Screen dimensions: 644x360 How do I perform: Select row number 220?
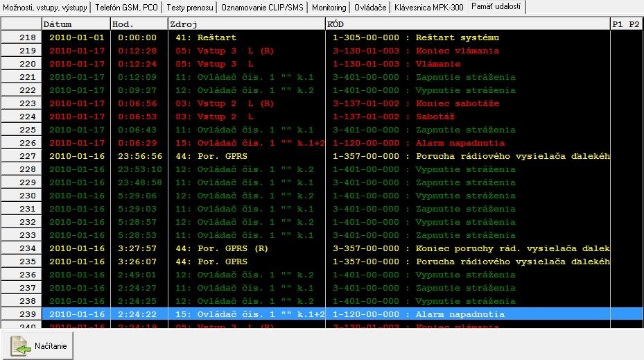coord(21,64)
